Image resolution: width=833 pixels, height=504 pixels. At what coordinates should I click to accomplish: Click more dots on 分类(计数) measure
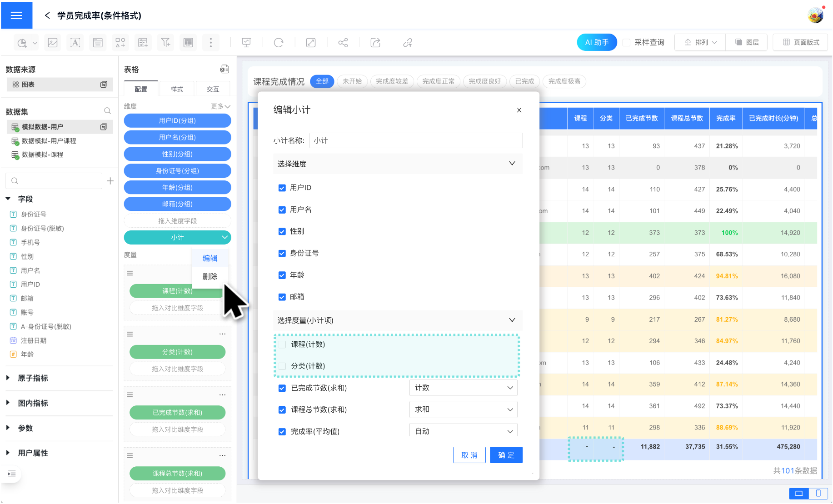point(222,334)
